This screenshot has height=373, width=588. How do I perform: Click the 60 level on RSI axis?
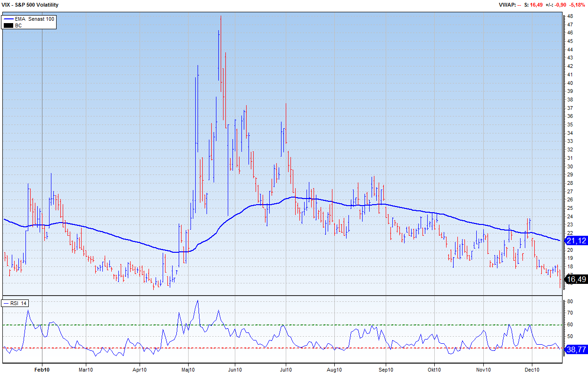[x=570, y=324]
